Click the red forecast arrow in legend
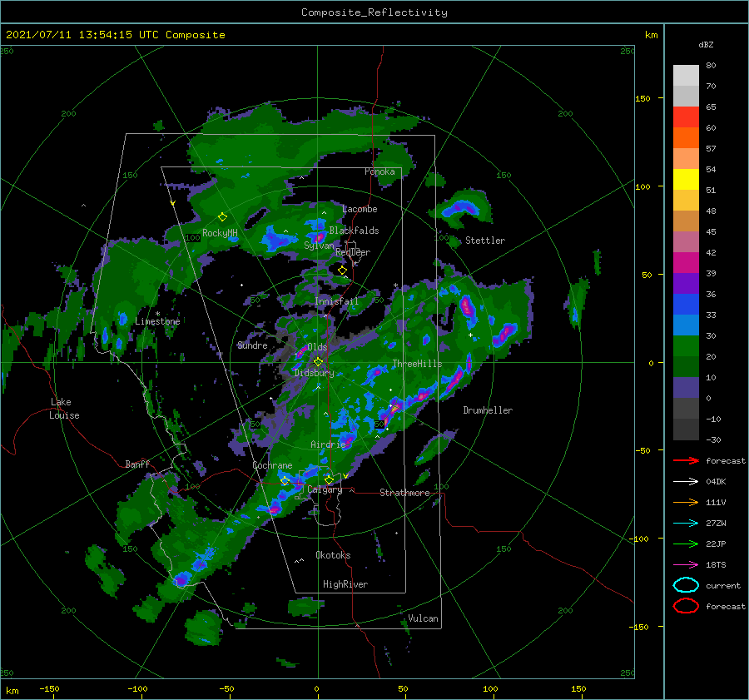 (686, 460)
